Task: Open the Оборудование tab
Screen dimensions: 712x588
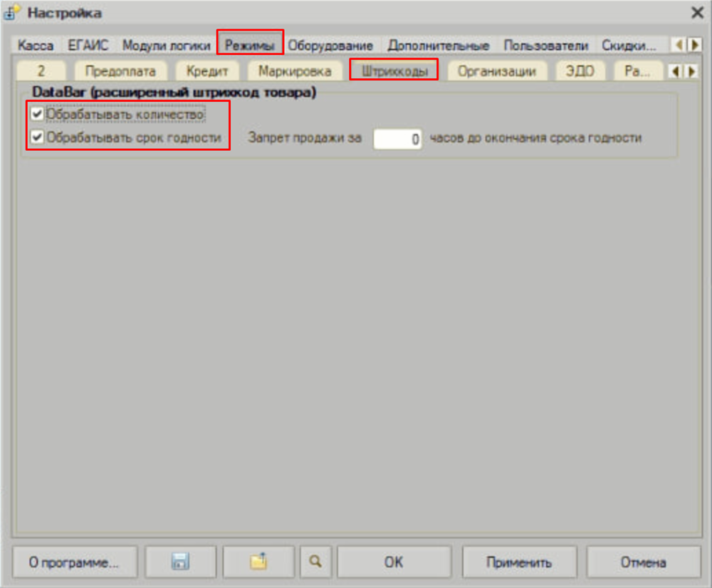Action: [x=330, y=45]
